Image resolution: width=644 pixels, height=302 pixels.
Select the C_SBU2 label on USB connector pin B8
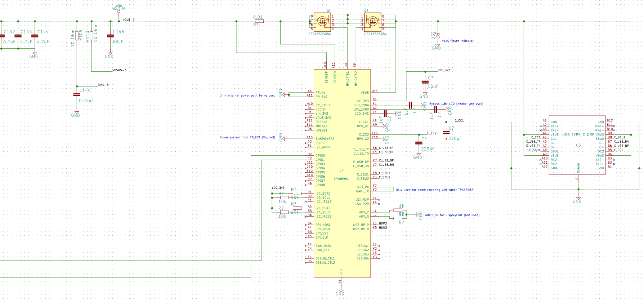620,137
